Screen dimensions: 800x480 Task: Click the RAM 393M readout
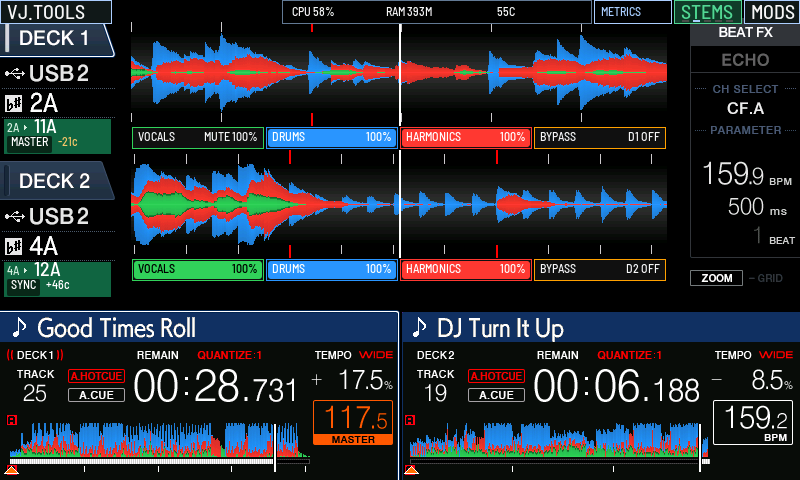coord(409,12)
